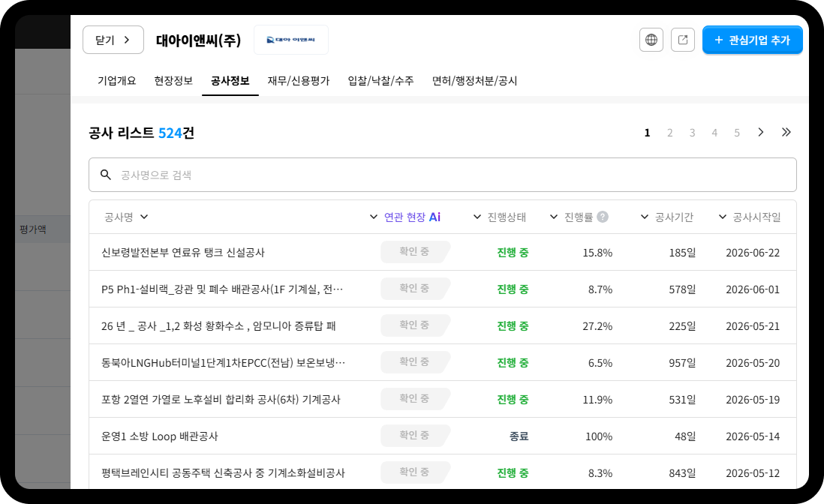The image size is (824, 504).
Task: Click 평가액 in the background sidebar
Action: tap(32, 229)
